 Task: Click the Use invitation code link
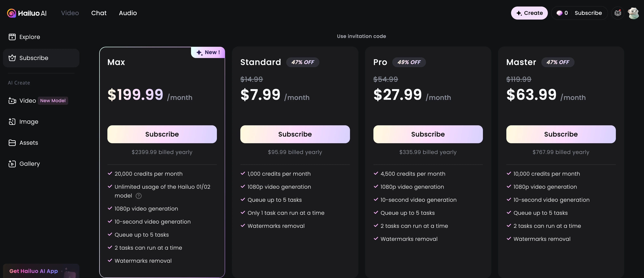coord(362,36)
